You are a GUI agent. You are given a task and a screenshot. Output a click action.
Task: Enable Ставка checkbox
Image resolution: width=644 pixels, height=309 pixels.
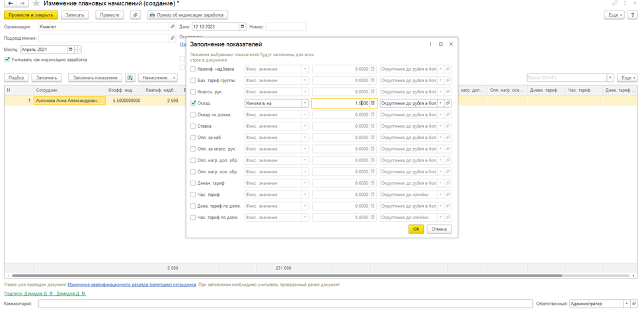click(193, 126)
